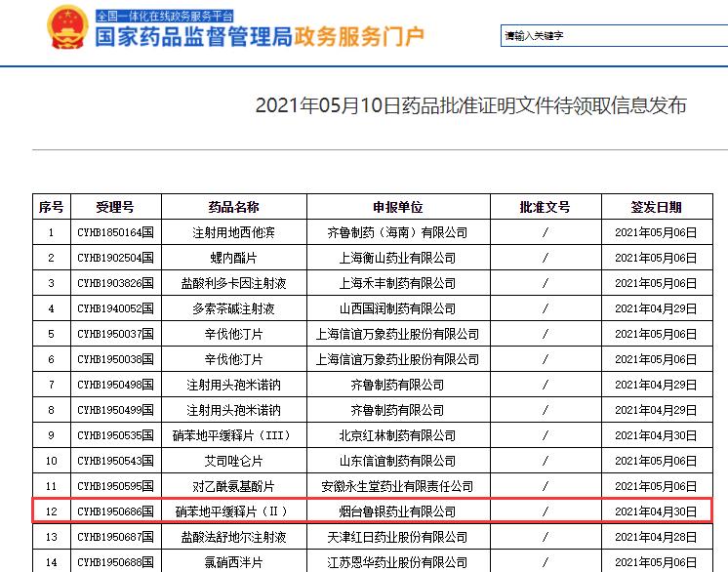Select applicant 上海禾丰制药有限公司
The width and height of the screenshot is (728, 572).
point(397,283)
